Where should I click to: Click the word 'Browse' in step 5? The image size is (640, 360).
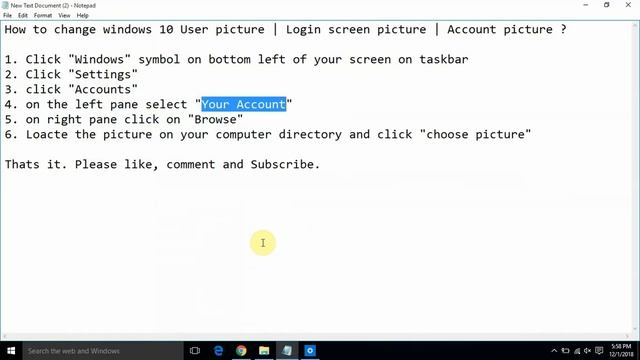tap(216, 120)
